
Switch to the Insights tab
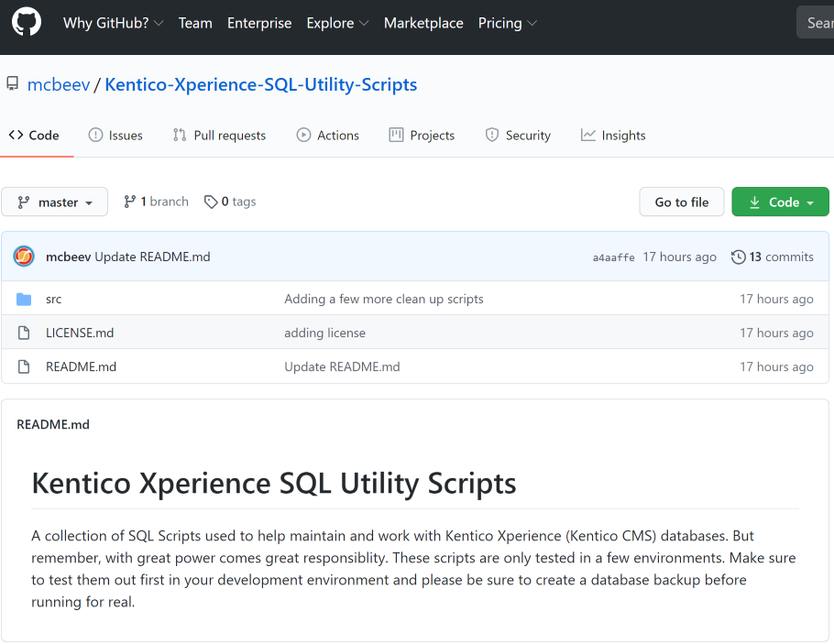tap(613, 135)
